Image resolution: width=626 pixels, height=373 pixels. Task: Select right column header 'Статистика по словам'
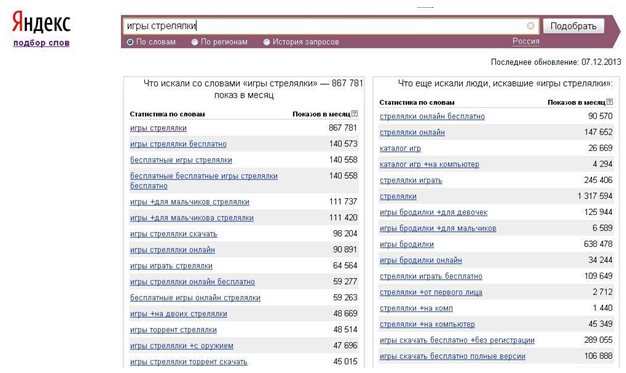[x=417, y=102]
